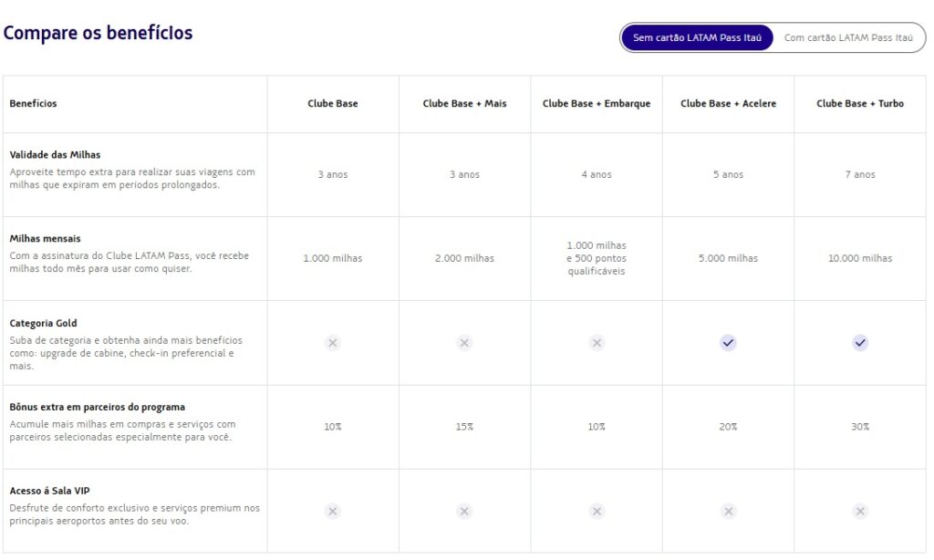
Task: Click Categoria Gold checkmark for Clube Base + Acelere
Action: tap(728, 343)
